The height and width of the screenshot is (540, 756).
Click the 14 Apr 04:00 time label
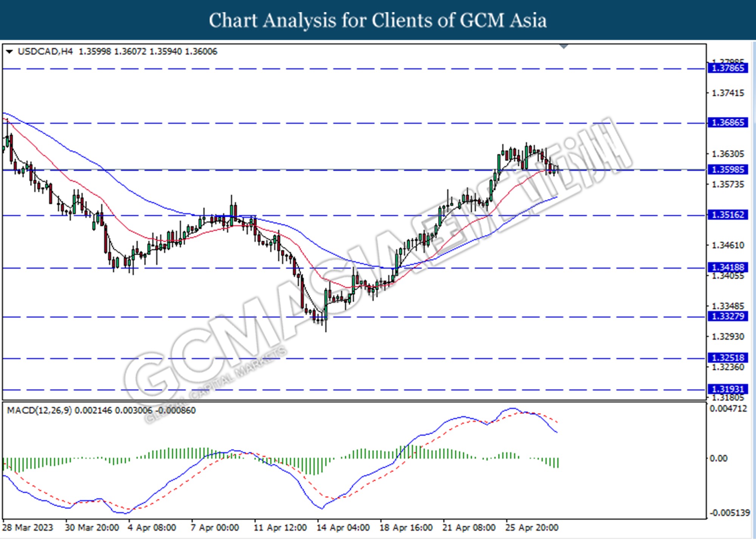[343, 528]
